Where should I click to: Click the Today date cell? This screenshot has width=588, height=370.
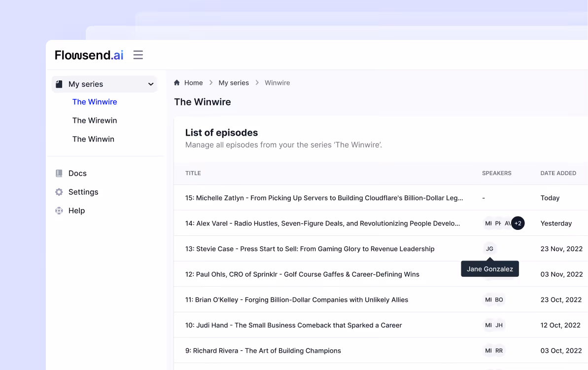[x=550, y=198]
